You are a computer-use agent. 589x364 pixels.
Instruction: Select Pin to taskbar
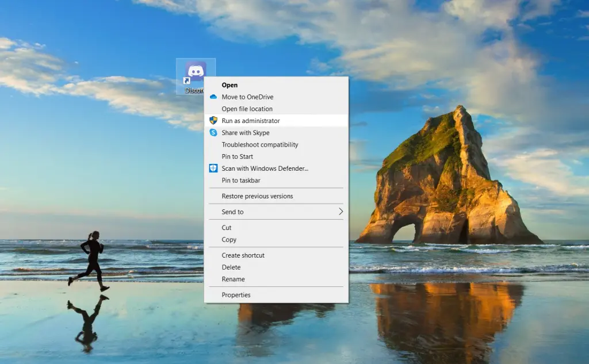[241, 181]
